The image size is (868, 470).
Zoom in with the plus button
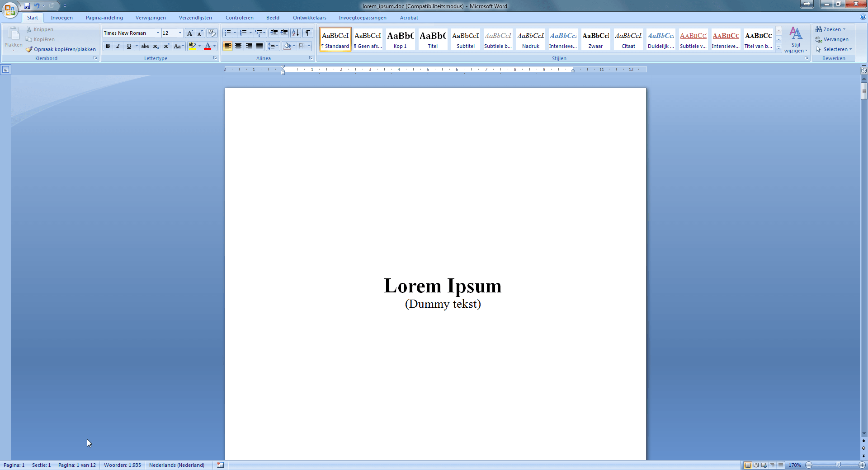pyautogui.click(x=862, y=465)
